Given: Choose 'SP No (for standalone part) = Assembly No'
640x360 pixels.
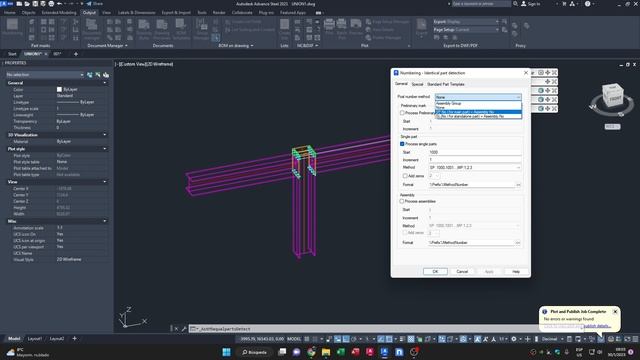Looking at the screenshot, I should (x=478, y=116).
